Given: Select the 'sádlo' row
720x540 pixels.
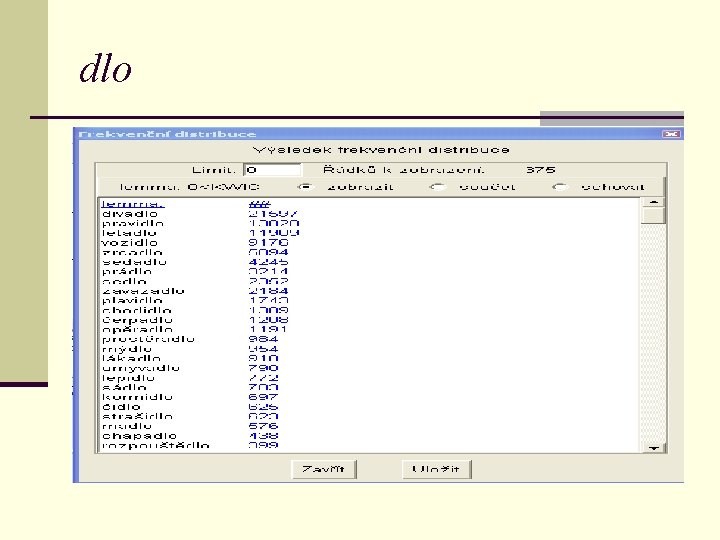Looking at the screenshot, I should [190, 388].
